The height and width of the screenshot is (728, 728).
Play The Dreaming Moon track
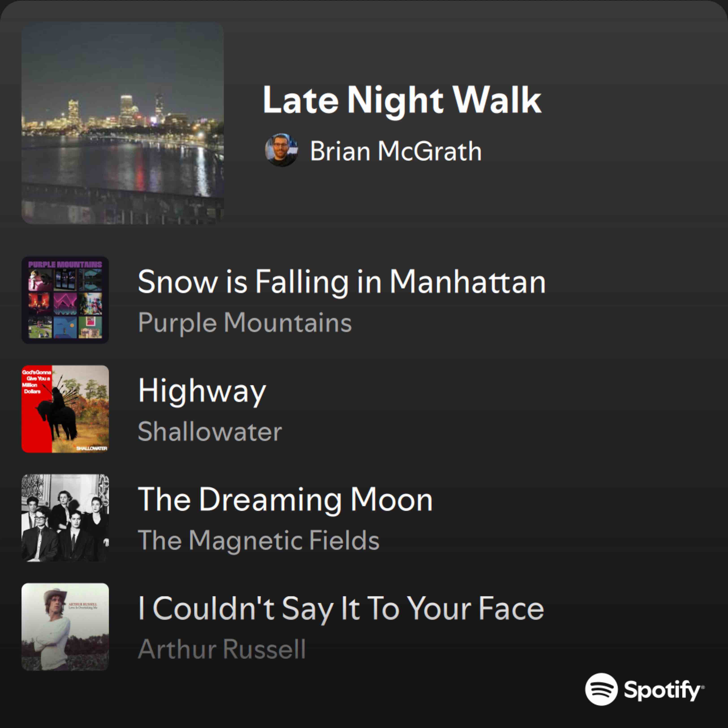[285, 499]
